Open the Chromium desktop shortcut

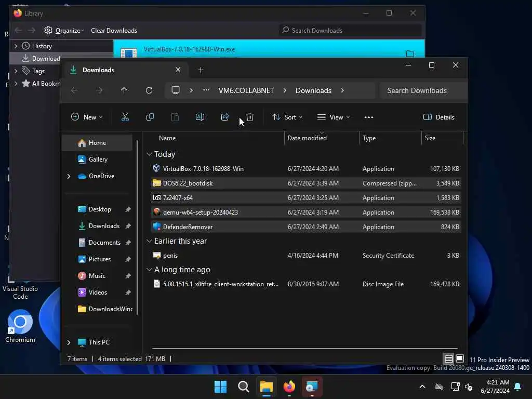20,326
